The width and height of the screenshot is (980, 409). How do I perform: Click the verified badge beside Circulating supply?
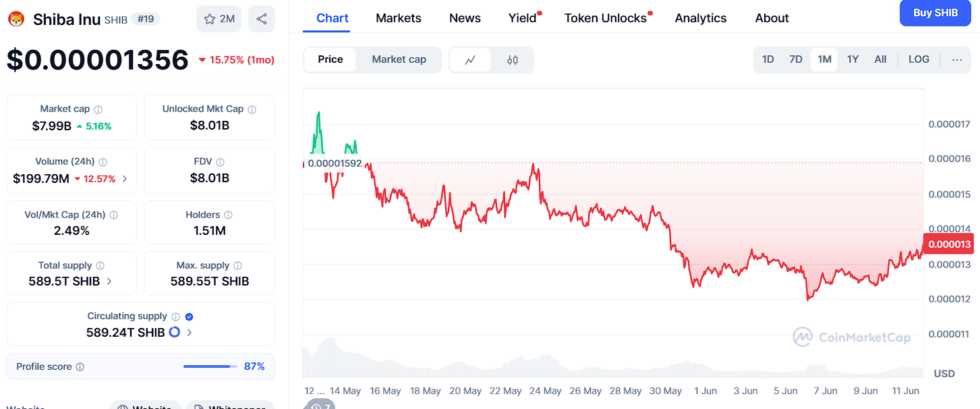click(x=190, y=317)
